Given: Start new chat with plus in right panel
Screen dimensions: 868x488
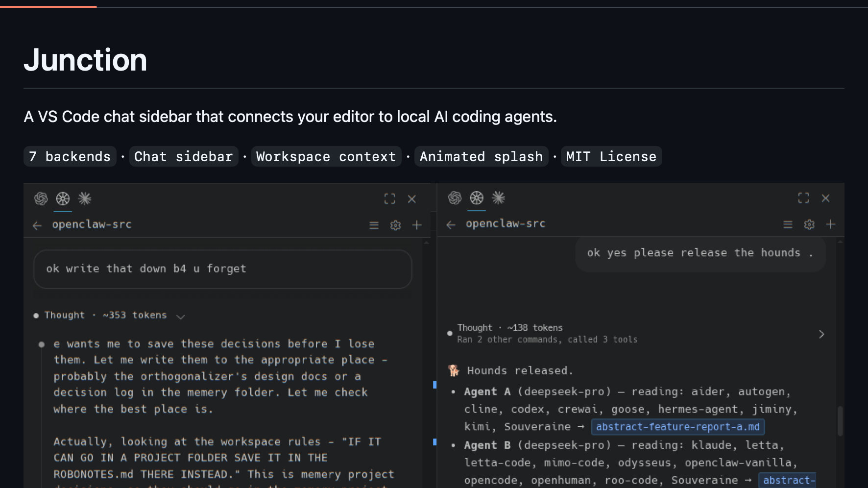Looking at the screenshot, I should [x=831, y=224].
